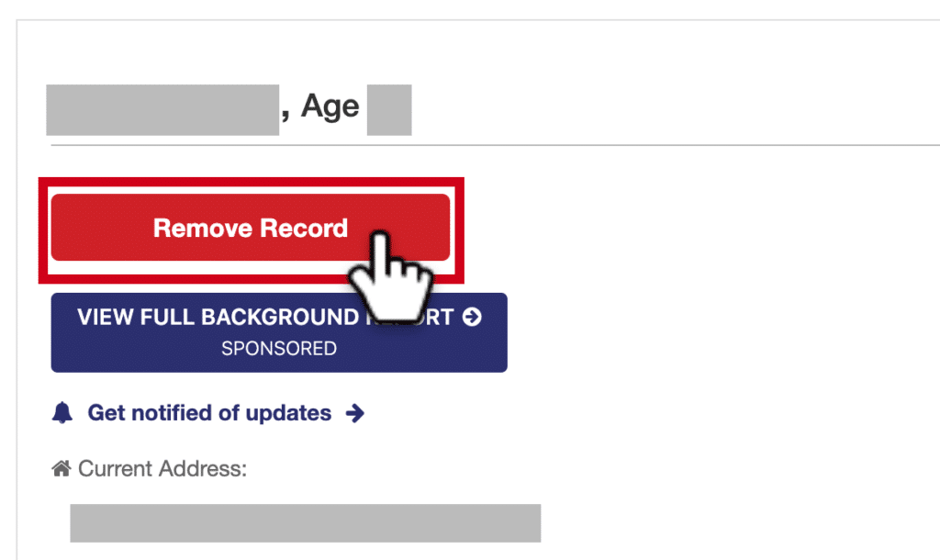The image size is (940, 560).
Task: Click the bell notification icon
Action: pos(62,413)
